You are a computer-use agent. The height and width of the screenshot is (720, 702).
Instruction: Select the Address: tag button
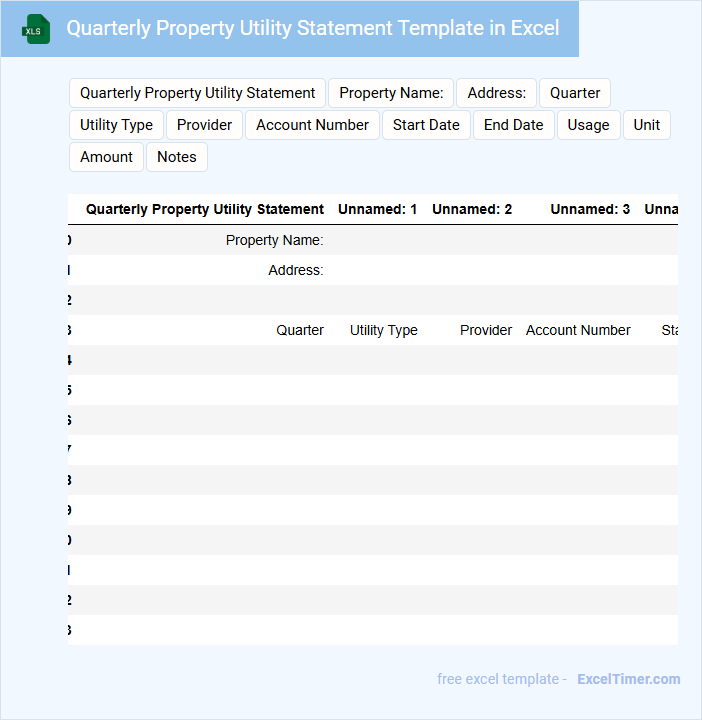[496, 93]
